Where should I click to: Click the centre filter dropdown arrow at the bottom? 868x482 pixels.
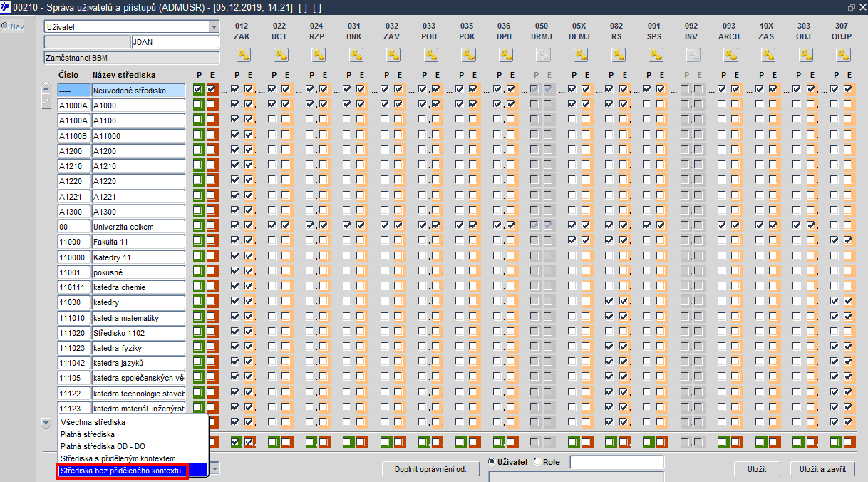[x=214, y=468]
